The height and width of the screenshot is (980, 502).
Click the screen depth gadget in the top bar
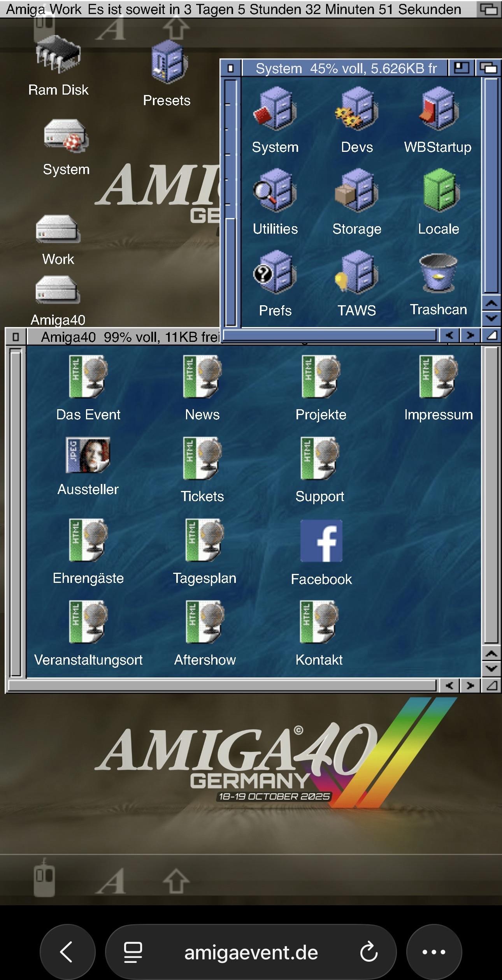point(489,9)
